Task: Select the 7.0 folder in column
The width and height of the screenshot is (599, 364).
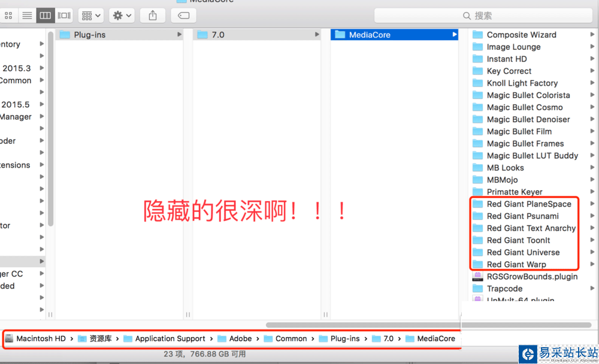Action: pyautogui.click(x=257, y=35)
